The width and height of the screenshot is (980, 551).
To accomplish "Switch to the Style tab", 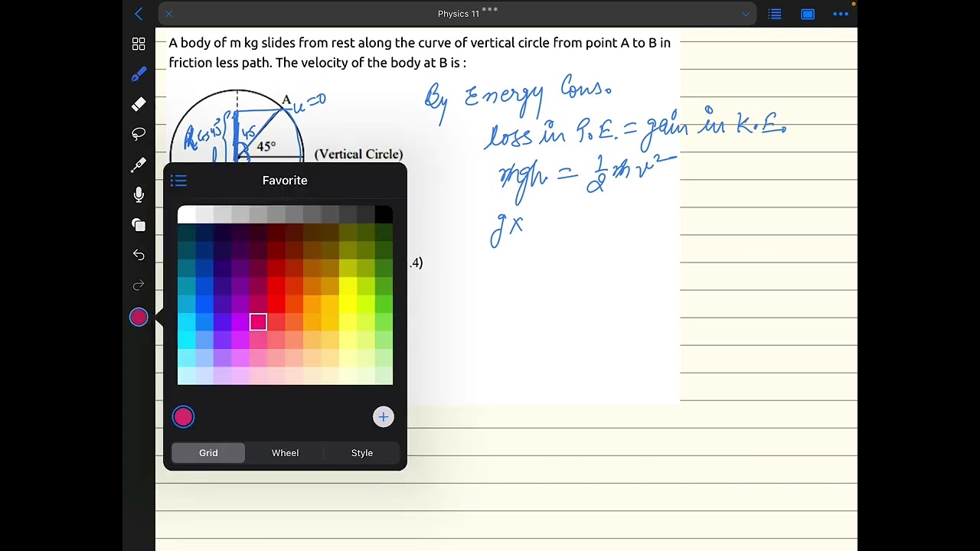I will tap(362, 453).
